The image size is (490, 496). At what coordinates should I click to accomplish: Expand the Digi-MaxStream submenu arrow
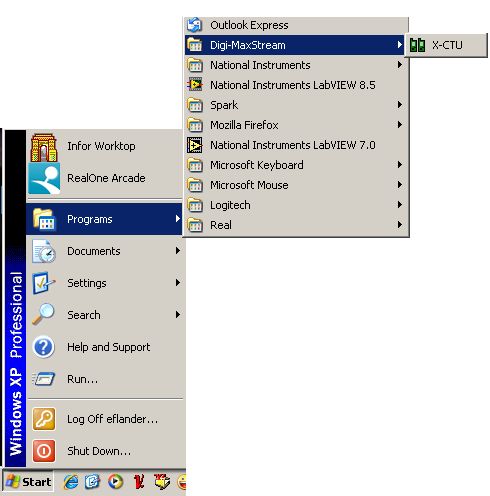click(x=399, y=45)
